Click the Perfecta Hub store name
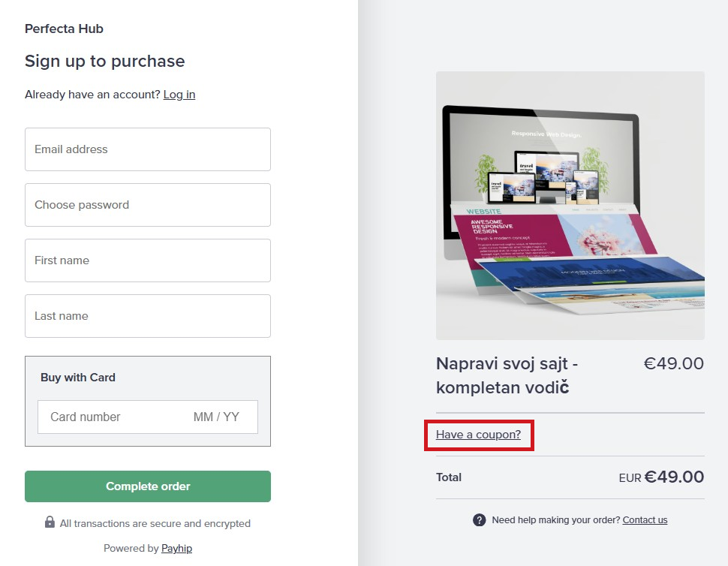 coord(64,29)
